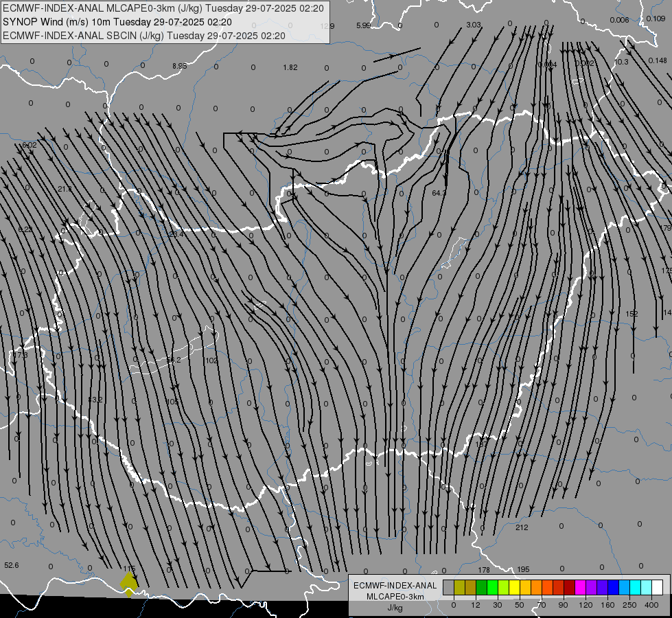Click the map value 102
The width and height of the screenshot is (672, 618).
click(x=211, y=360)
